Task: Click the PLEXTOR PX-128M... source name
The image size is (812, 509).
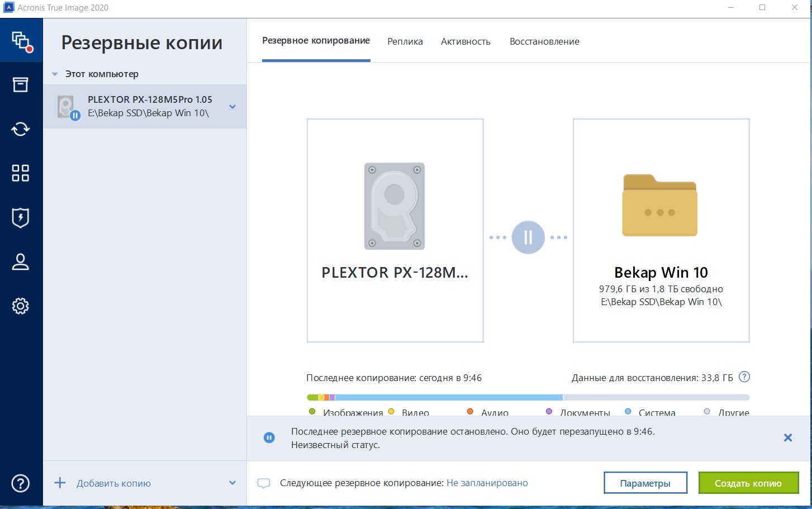Action: click(395, 273)
